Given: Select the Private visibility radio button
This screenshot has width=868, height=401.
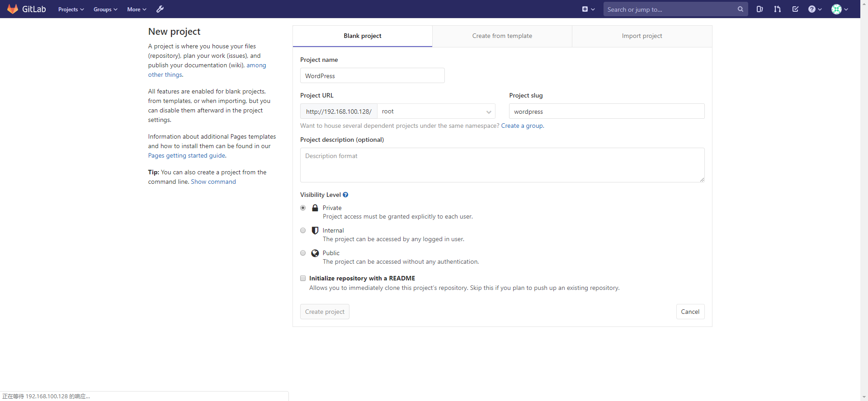Looking at the screenshot, I should [303, 208].
